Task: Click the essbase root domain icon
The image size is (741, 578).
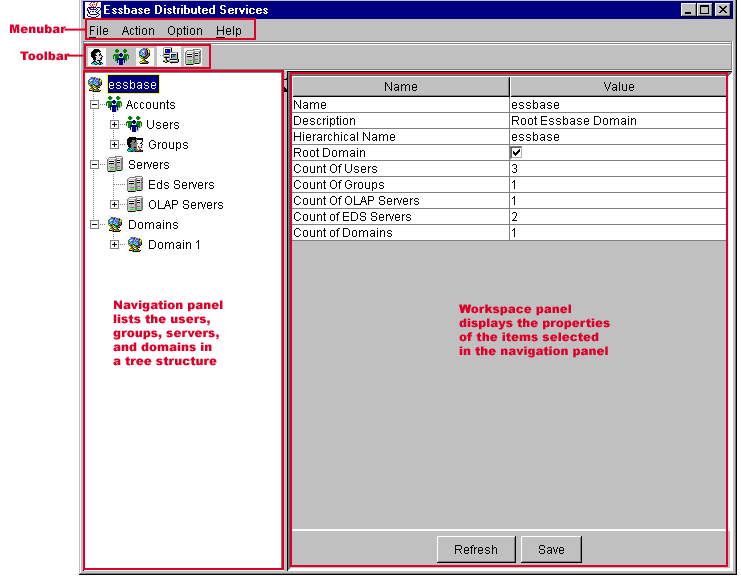Action: pos(95,85)
